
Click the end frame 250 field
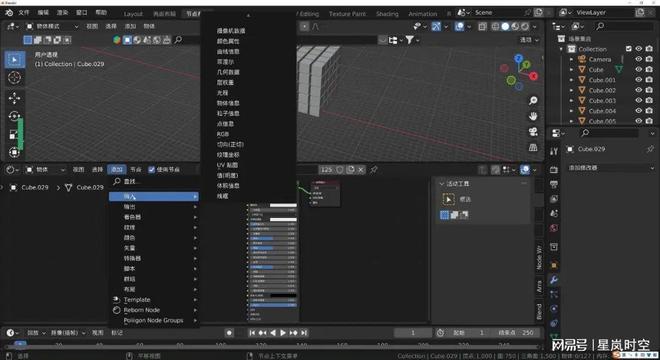click(x=516, y=333)
